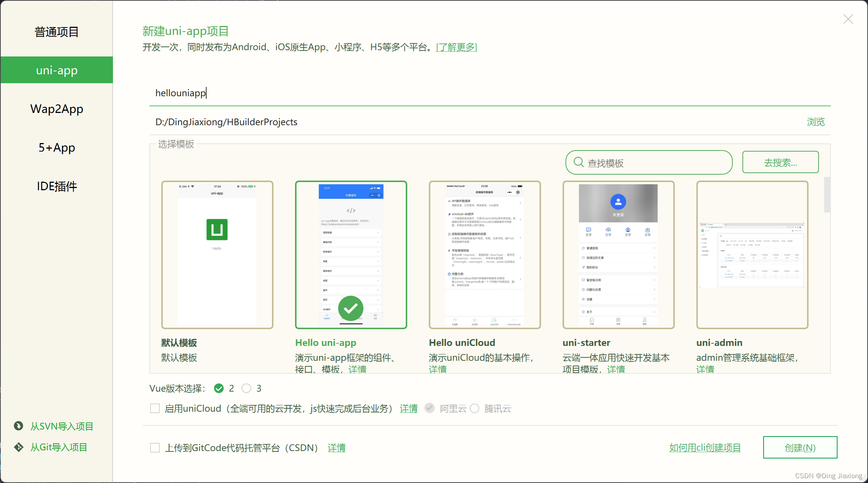868x483 pixels.
Task: Open 如何用cli创建项目 link
Action: pos(705,448)
